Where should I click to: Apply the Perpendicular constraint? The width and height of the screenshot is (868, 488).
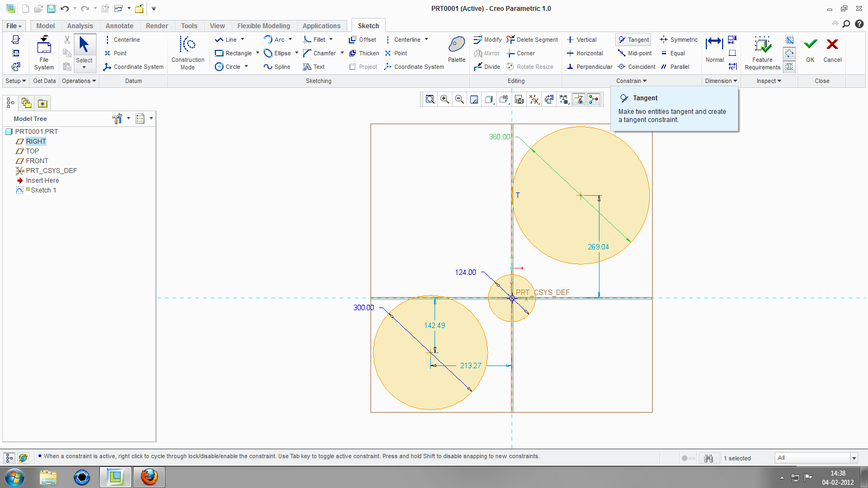coord(590,67)
